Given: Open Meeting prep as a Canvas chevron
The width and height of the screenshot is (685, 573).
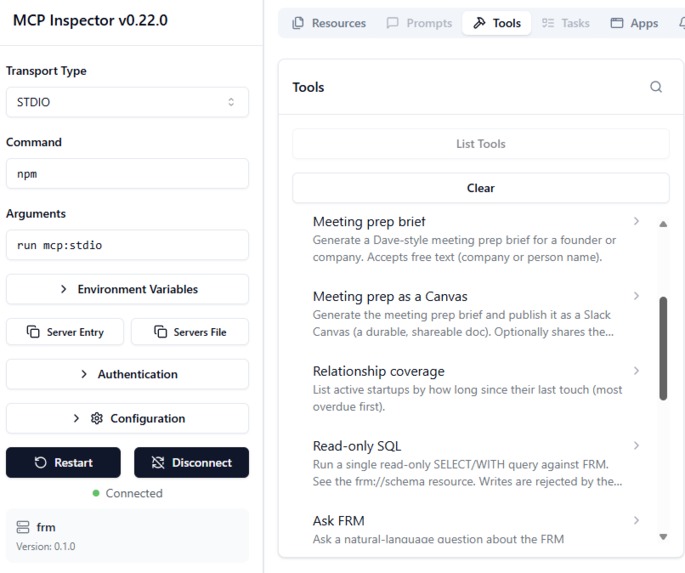Looking at the screenshot, I should tap(637, 296).
